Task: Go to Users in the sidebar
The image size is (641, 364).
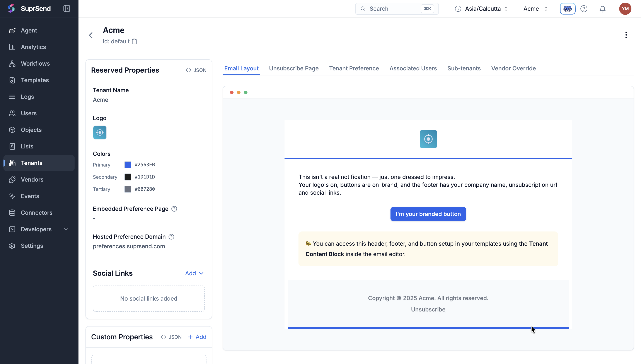Action: point(39,113)
